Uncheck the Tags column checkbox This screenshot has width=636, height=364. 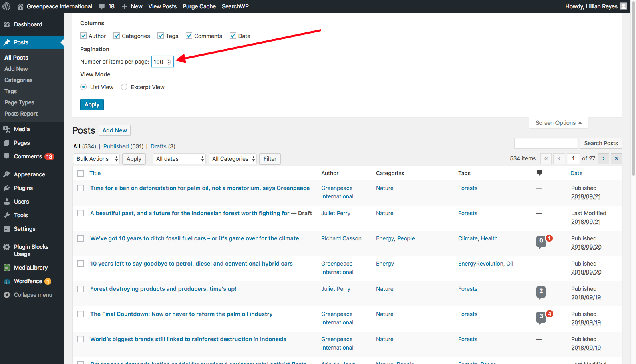161,36
